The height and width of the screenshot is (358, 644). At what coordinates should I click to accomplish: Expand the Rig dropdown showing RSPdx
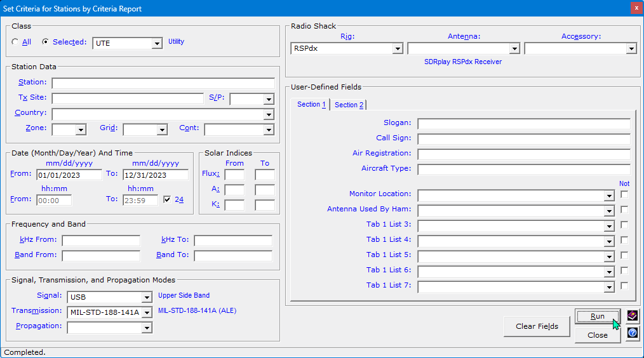[397, 48]
